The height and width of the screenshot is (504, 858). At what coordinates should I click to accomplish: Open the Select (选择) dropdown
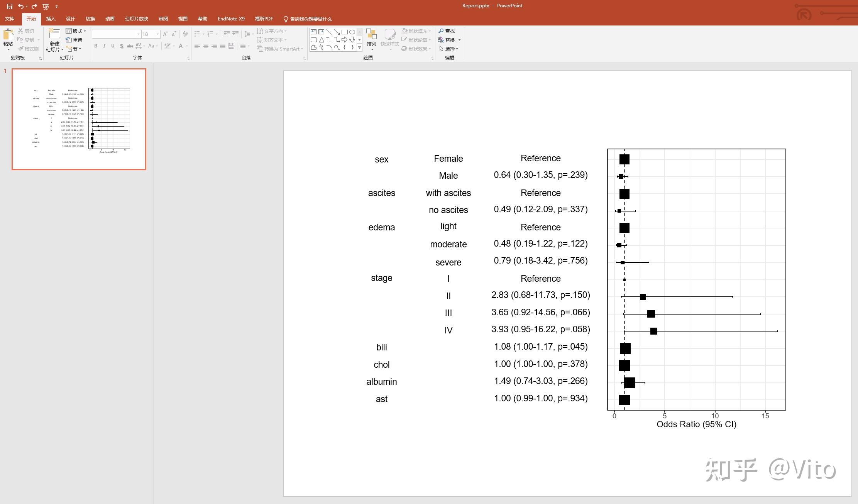point(449,49)
